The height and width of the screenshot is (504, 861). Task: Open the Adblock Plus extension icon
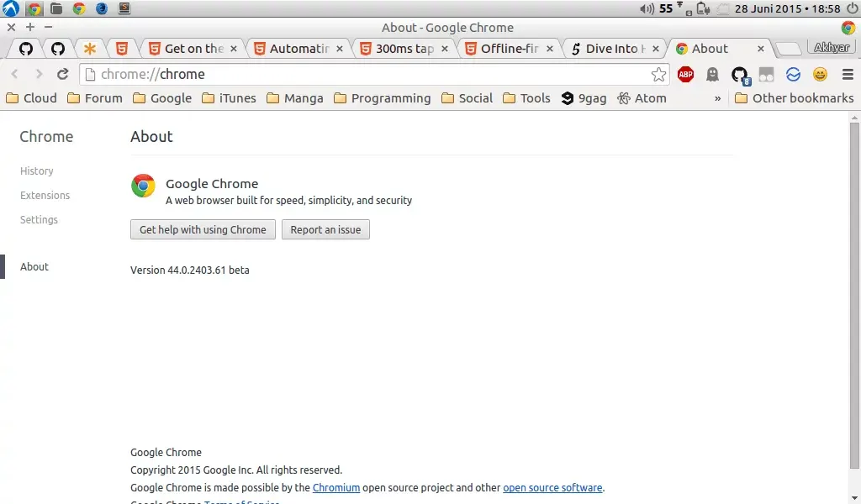click(685, 74)
